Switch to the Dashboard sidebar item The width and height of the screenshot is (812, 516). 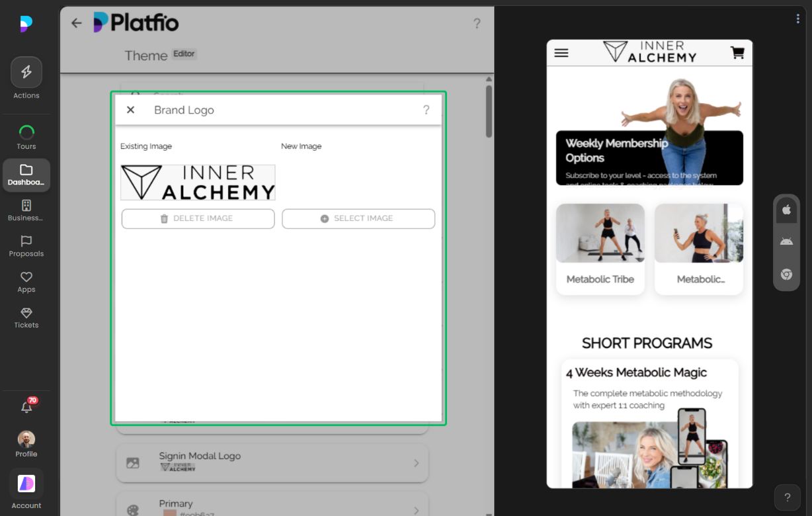26,175
